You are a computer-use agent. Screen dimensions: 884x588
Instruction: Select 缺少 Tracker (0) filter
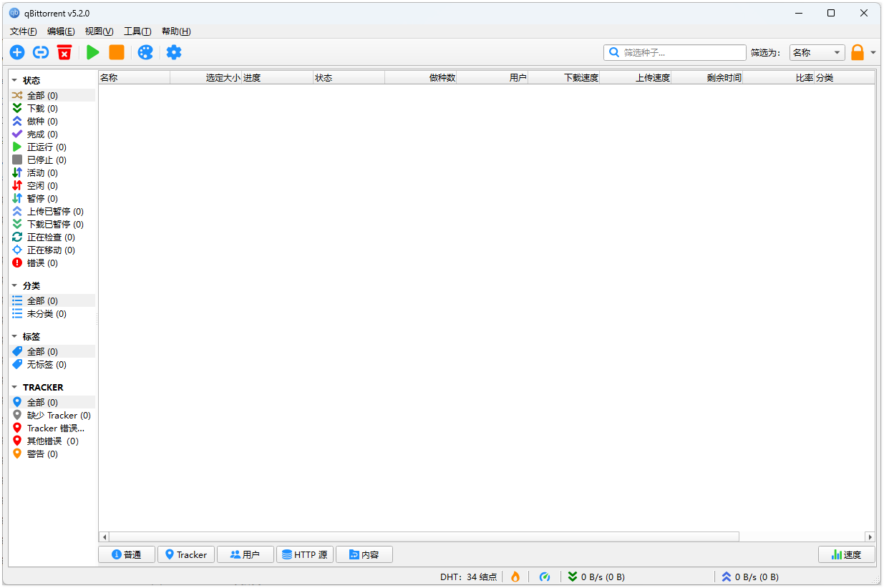click(52, 415)
